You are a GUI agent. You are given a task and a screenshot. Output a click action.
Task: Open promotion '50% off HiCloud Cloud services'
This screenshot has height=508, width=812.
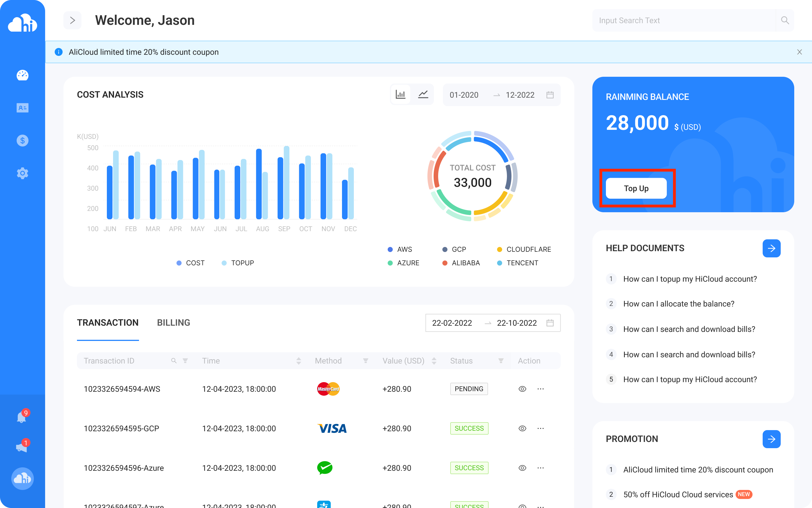(678, 494)
